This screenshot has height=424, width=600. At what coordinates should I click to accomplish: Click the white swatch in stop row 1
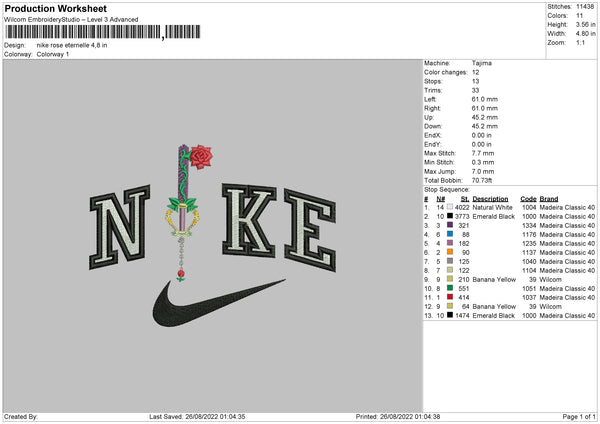click(450, 207)
